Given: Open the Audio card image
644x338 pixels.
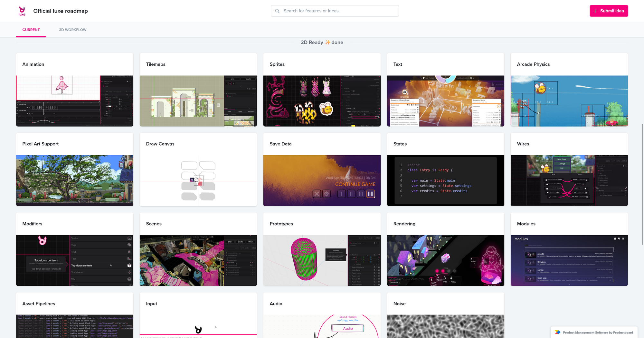Looking at the screenshot, I should pyautogui.click(x=322, y=326).
